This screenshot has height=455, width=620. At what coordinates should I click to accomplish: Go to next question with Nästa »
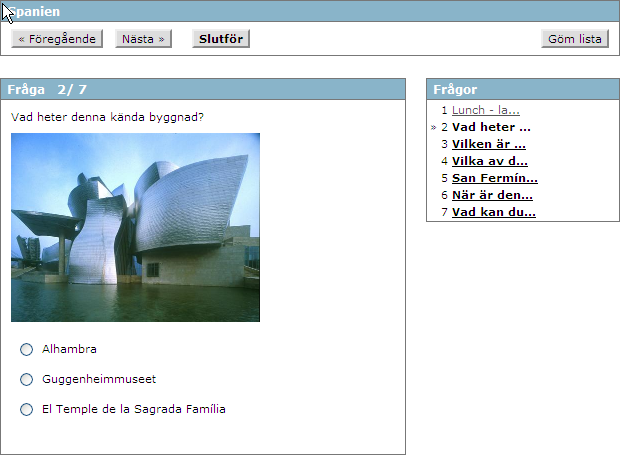pyautogui.click(x=143, y=39)
